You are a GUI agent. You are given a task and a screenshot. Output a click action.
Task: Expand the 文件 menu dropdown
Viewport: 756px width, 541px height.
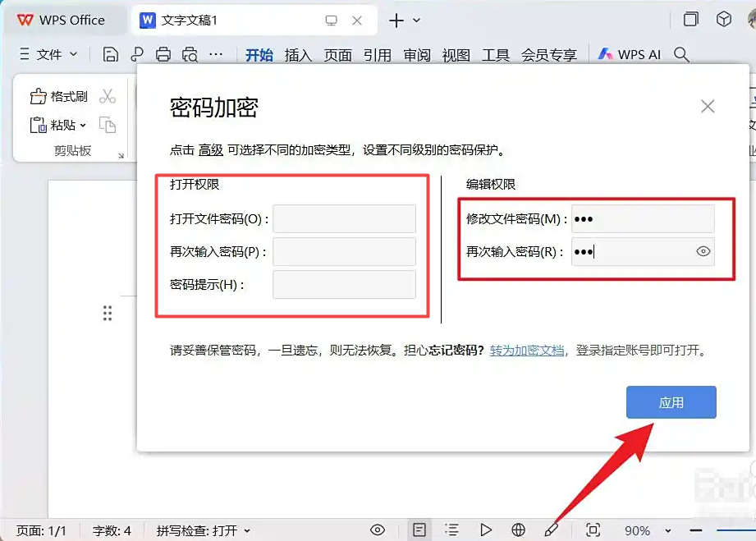point(48,54)
